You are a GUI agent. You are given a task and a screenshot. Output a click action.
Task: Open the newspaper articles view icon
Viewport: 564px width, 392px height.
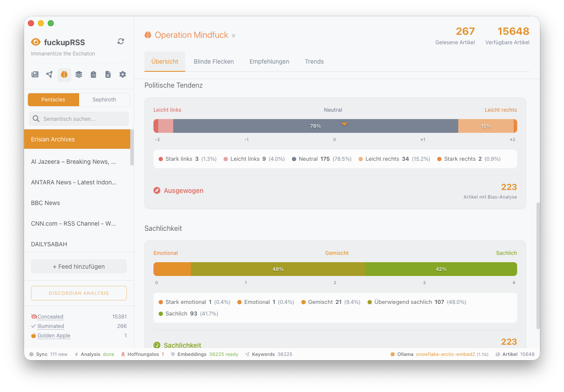click(35, 74)
